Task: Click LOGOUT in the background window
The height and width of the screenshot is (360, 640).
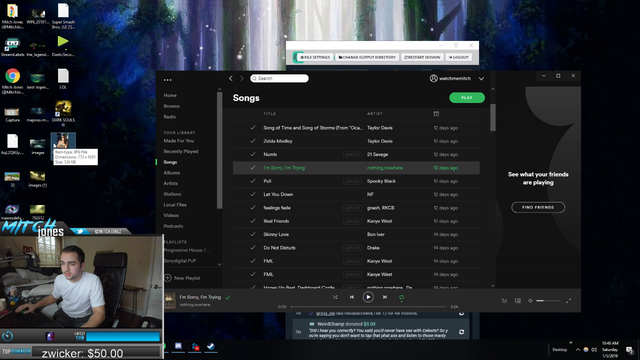Action: (459, 57)
